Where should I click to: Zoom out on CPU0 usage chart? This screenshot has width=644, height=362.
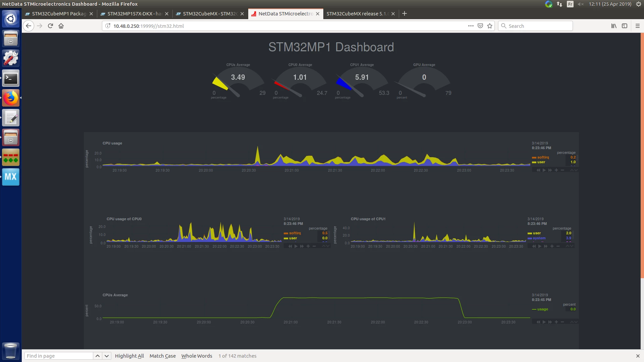pyautogui.click(x=314, y=246)
